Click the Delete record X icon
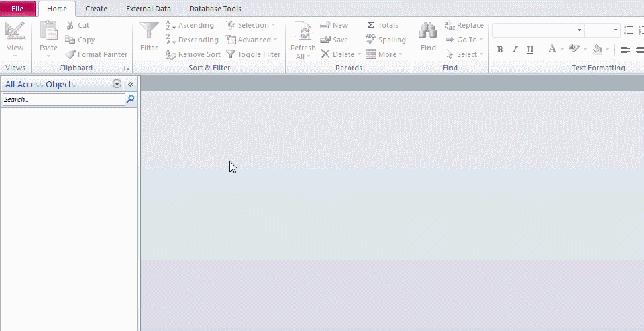The image size is (644, 331). coord(325,54)
